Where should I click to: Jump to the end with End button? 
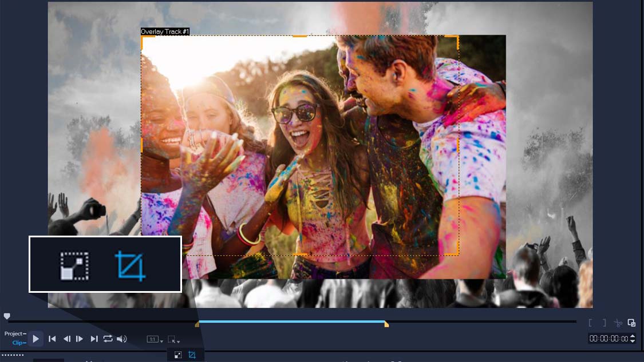click(x=94, y=339)
